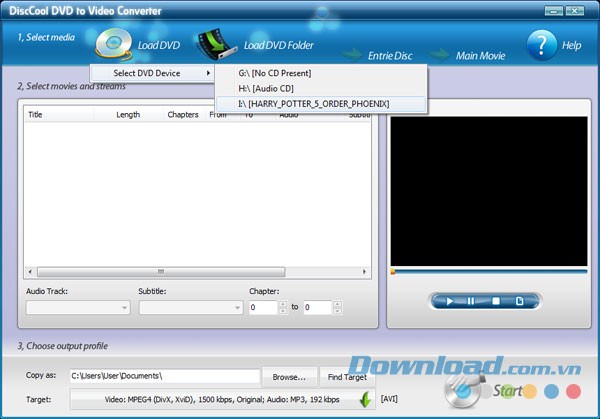Minimize the DiscCool window

click(554, 11)
